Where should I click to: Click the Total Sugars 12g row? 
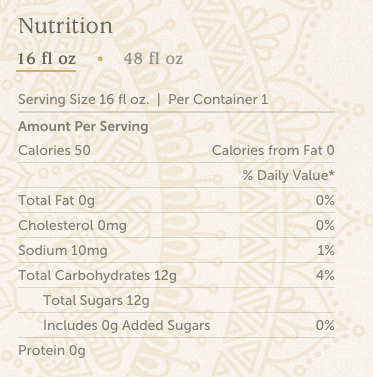[x=176, y=300]
